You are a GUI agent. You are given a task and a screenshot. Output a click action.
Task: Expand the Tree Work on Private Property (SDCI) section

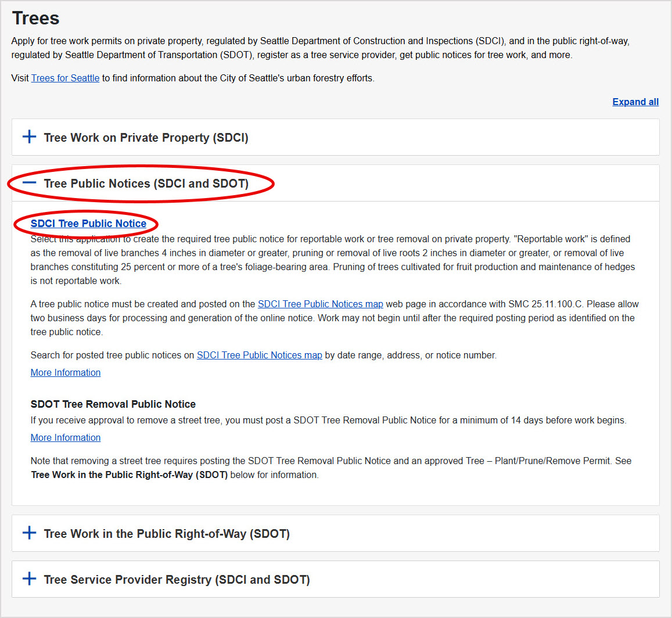pos(146,138)
